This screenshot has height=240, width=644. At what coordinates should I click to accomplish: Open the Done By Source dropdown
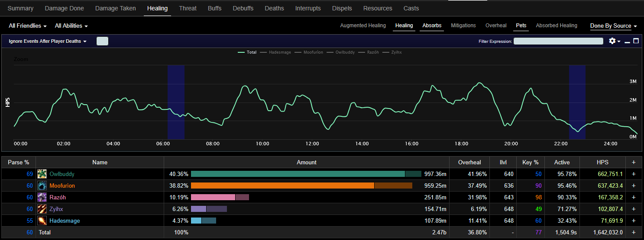[614, 26]
